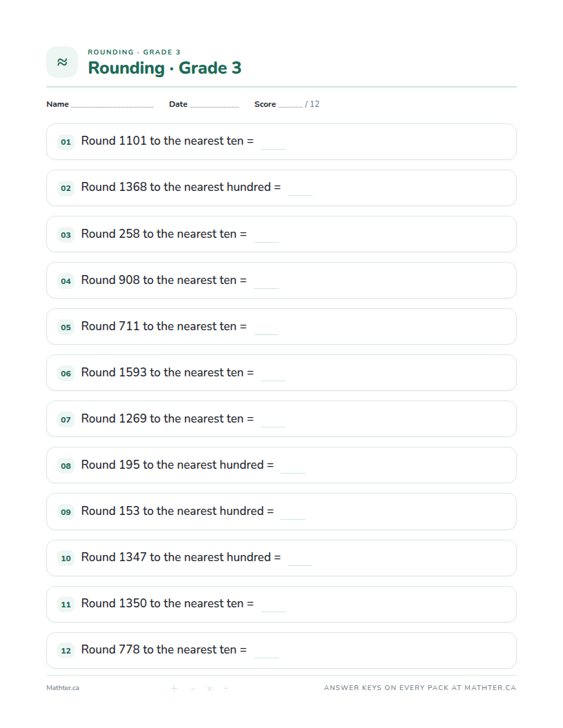Click the question number badge 11

coord(66,605)
